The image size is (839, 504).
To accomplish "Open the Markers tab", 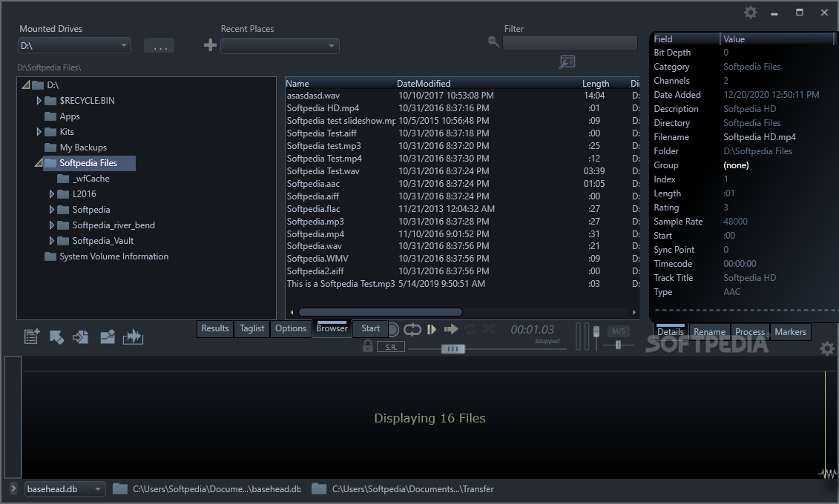I will (790, 332).
